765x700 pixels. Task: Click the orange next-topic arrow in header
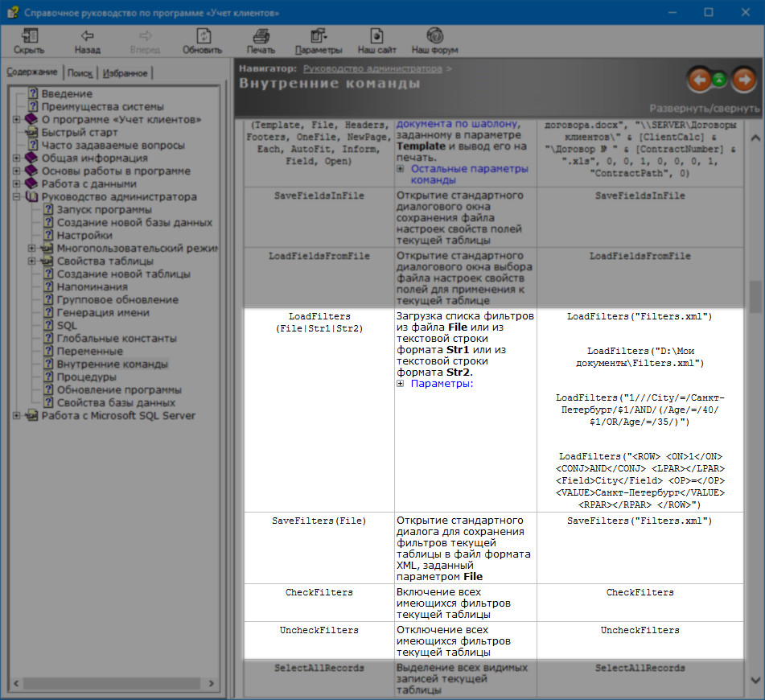tap(742, 80)
